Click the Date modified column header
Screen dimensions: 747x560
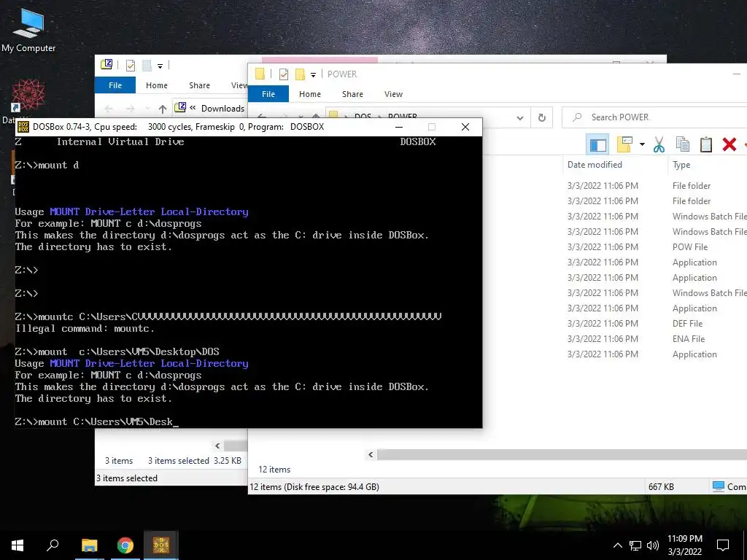[x=595, y=165]
